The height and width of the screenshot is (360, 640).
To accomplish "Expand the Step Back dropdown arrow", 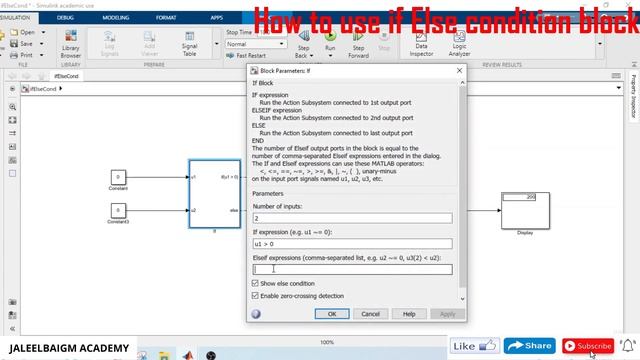I will pos(312,56).
